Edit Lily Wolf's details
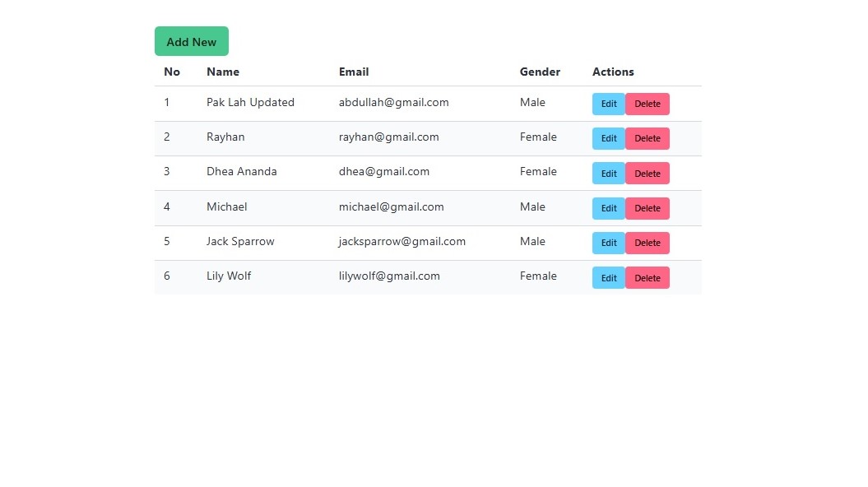868x487 pixels. (x=609, y=278)
